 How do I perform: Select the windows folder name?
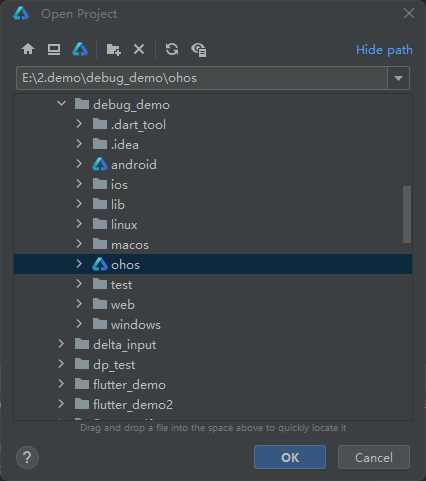[136, 325]
